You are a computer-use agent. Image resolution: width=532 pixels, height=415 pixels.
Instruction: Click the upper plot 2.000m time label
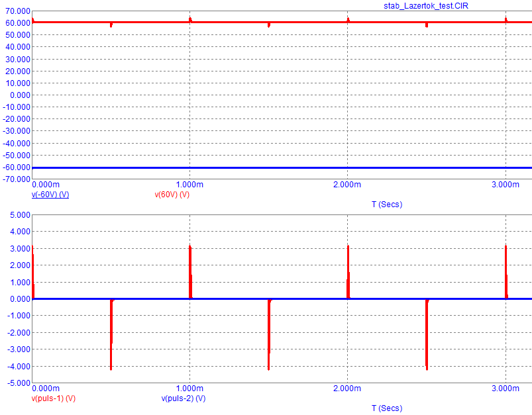347,185
